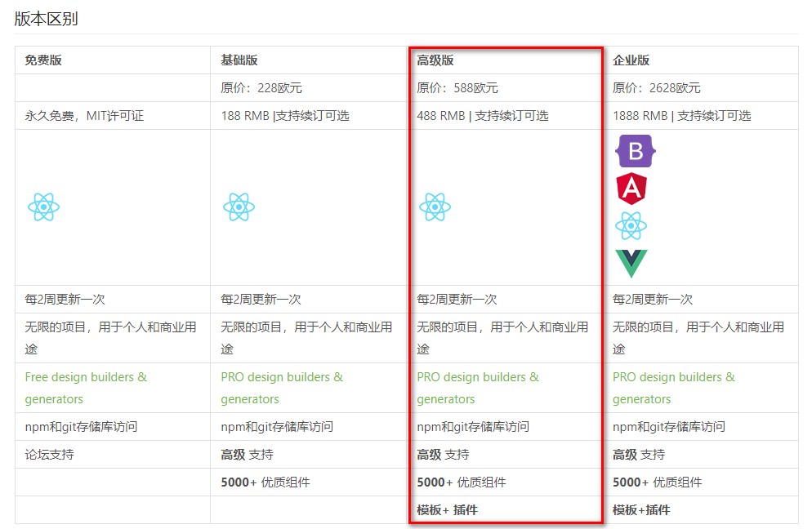Image resolution: width=812 pixels, height=529 pixels.
Task: Click 论坛支持 cell
Action: click(50, 455)
